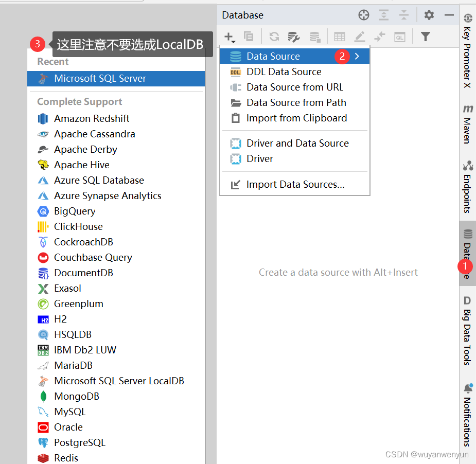Select DocumentDB data source
This screenshot has height=464, width=476.
click(x=116, y=273)
